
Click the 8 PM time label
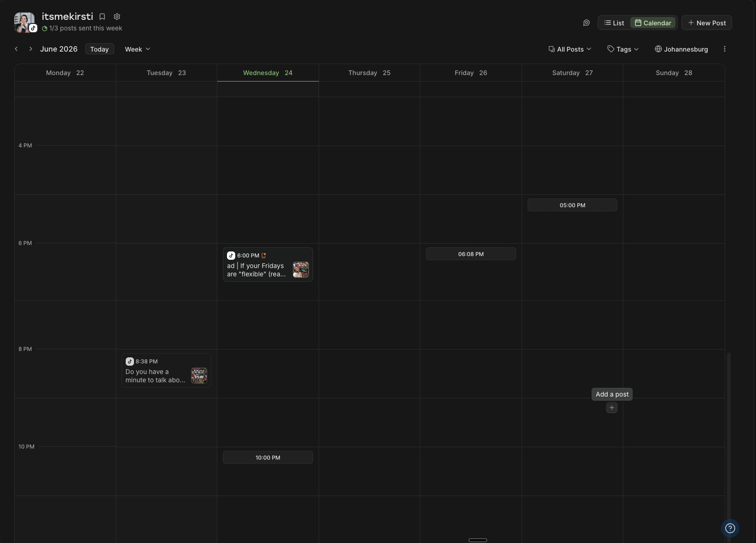(25, 349)
